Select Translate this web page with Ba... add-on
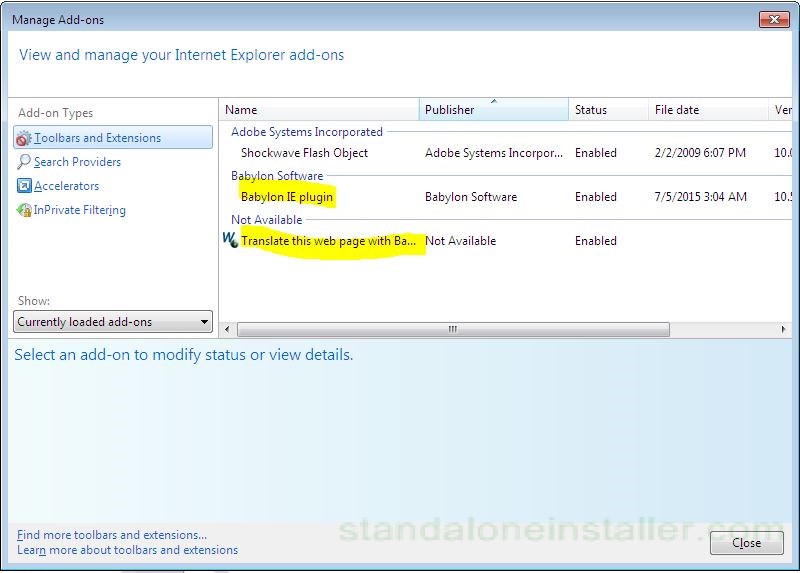Image resolution: width=800 pixels, height=573 pixels. pyautogui.click(x=328, y=241)
